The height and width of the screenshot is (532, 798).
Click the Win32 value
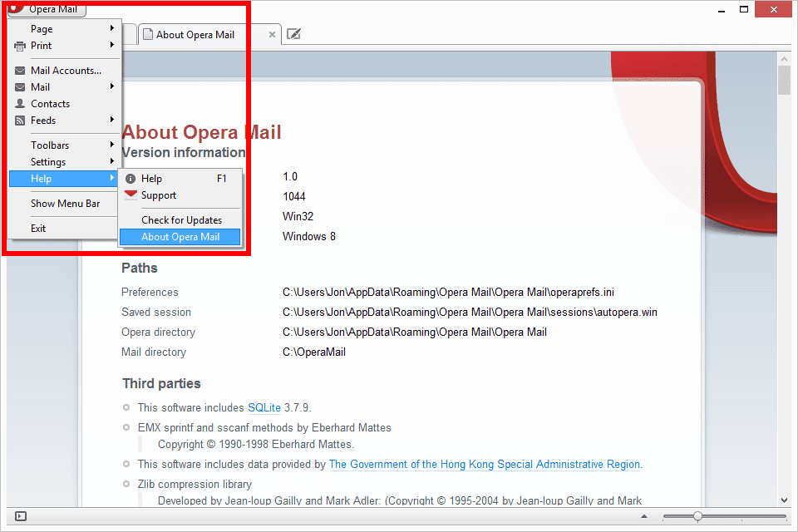pyautogui.click(x=298, y=216)
